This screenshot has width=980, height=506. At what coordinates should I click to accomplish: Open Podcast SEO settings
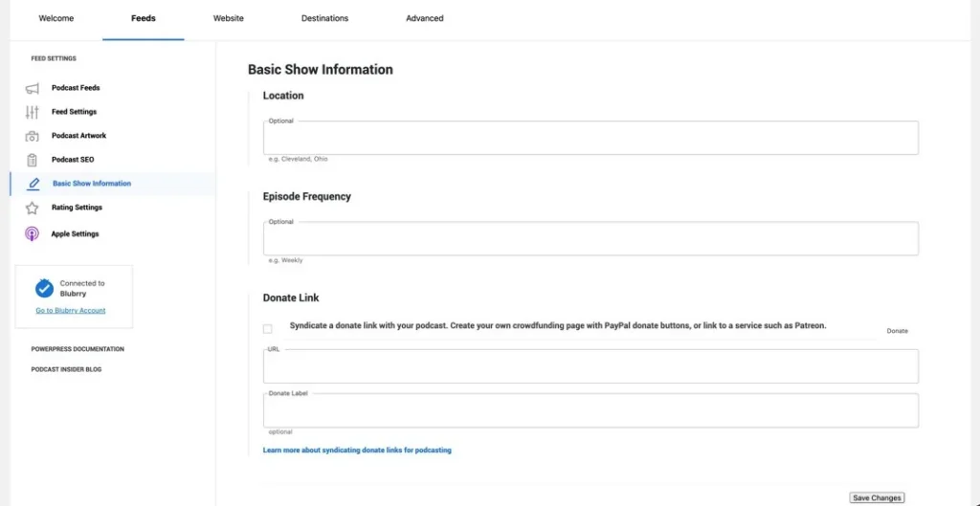[73, 160]
